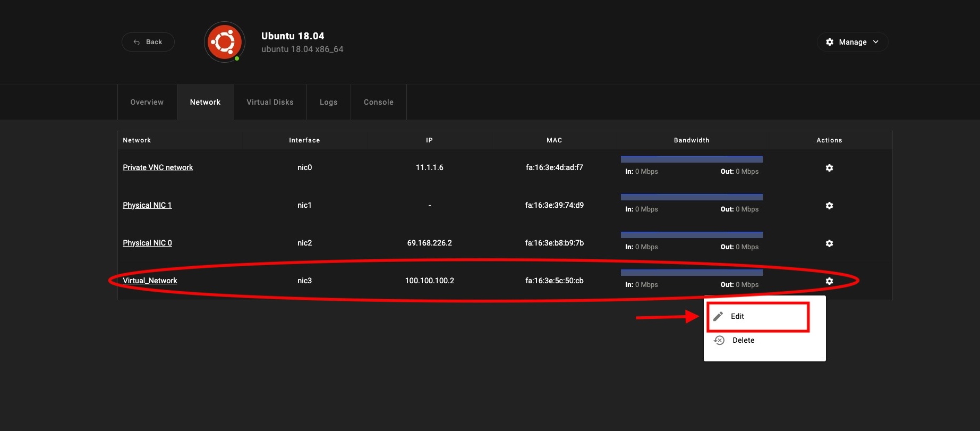
Task: Open the Physical NIC 1 link
Action: (x=147, y=205)
